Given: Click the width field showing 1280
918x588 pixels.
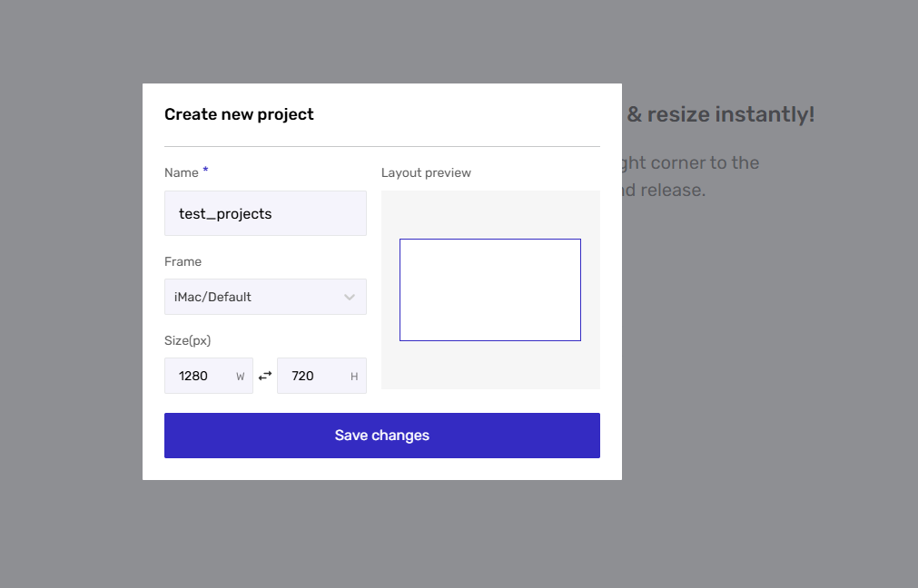Looking at the screenshot, I should (x=198, y=376).
